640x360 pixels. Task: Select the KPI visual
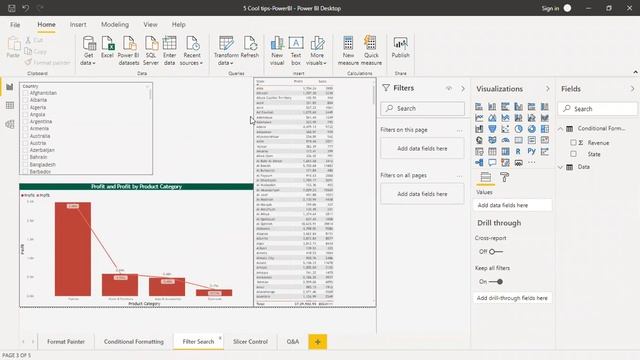[x=544, y=140]
